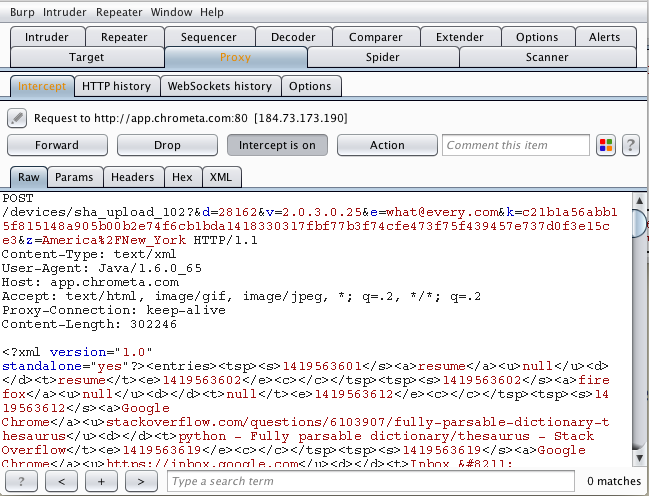The height and width of the screenshot is (496, 649).
Task: Open the Window menu
Action: coord(171,12)
